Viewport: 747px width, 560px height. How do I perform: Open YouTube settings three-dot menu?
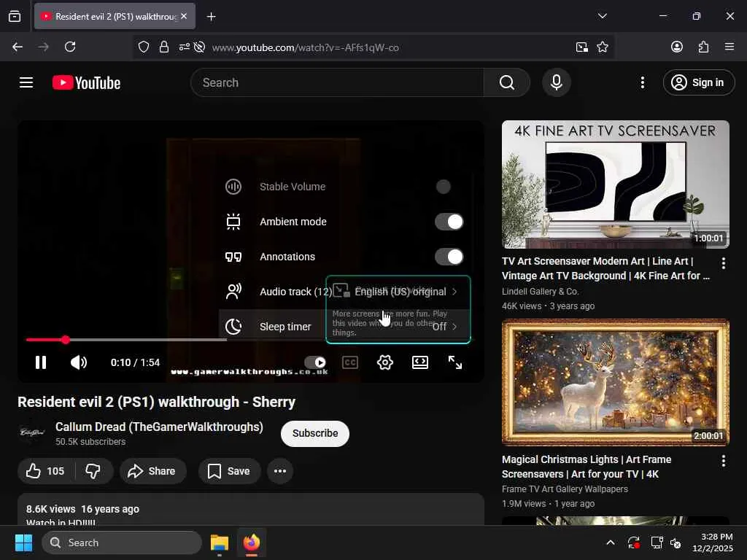click(x=642, y=82)
